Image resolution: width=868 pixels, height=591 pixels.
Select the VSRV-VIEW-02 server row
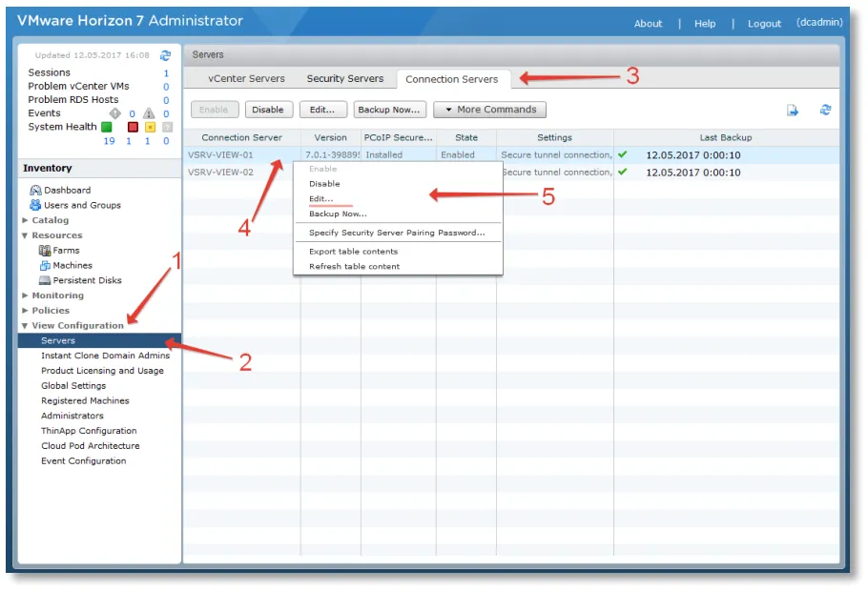coord(511,173)
